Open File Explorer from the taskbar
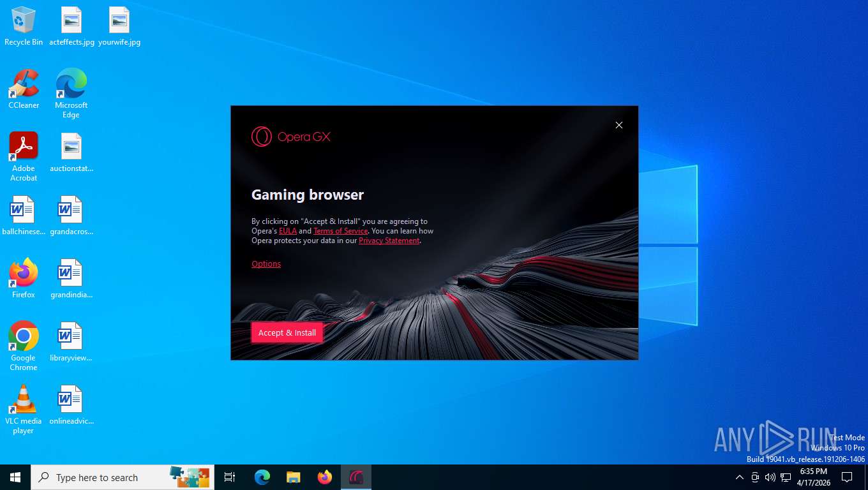 [294, 477]
